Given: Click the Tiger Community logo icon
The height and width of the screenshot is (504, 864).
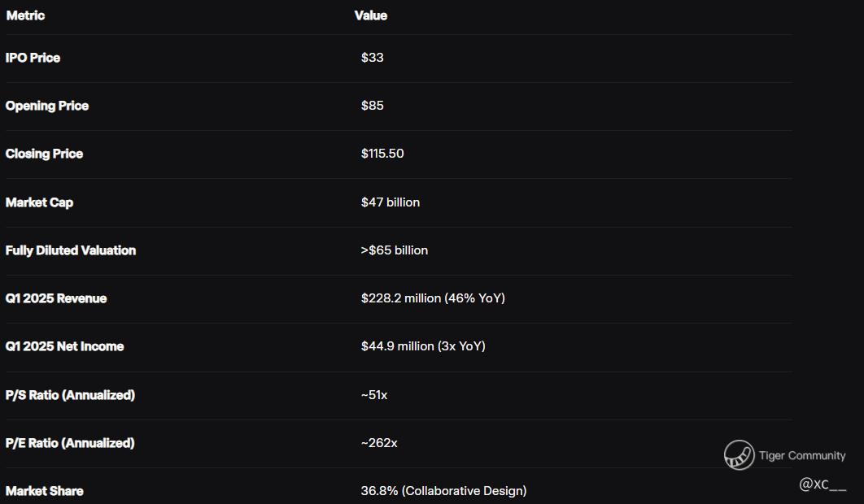Looking at the screenshot, I should [x=739, y=455].
